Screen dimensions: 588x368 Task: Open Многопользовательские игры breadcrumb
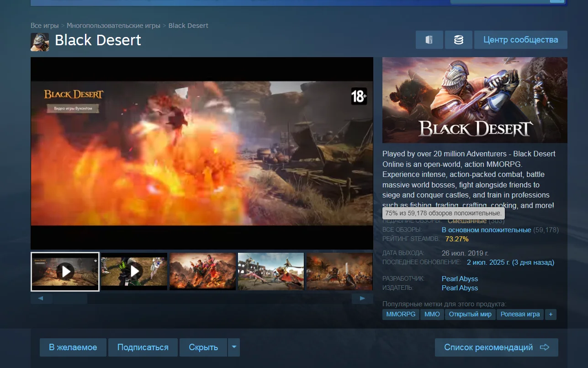113,26
